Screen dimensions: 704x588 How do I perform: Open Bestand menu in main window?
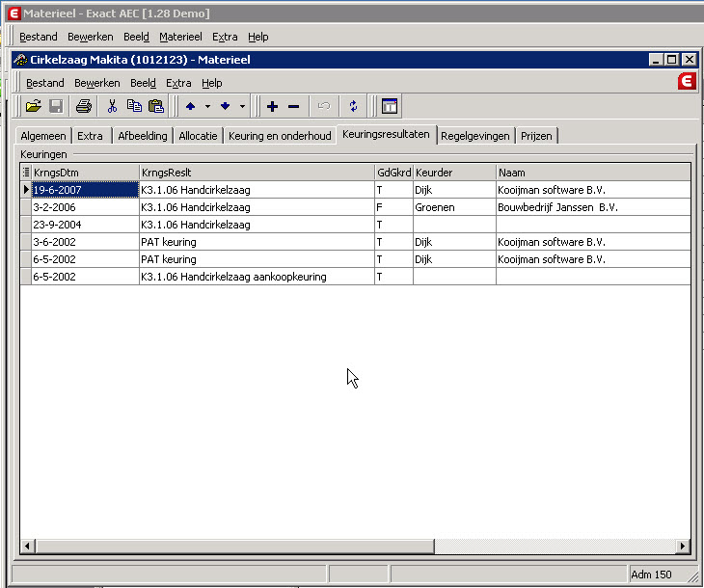(x=39, y=37)
